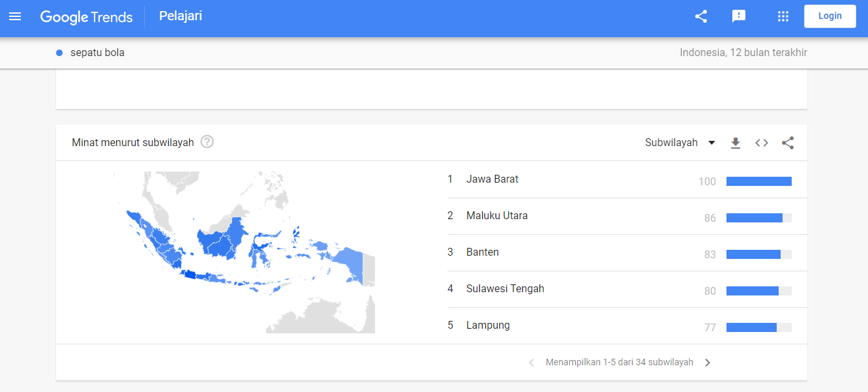868x392 pixels.
Task: Click Indonesia, 12 bulan terakhir filter text
Action: pos(743,52)
